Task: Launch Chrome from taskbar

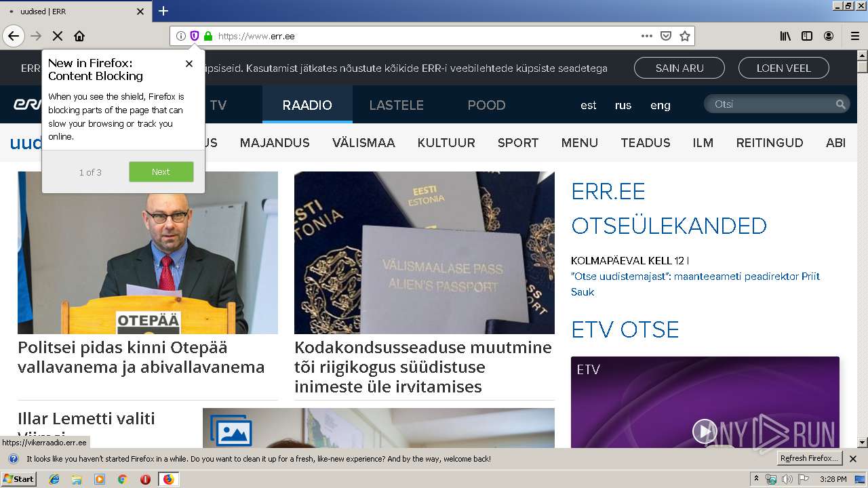Action: pos(122,479)
